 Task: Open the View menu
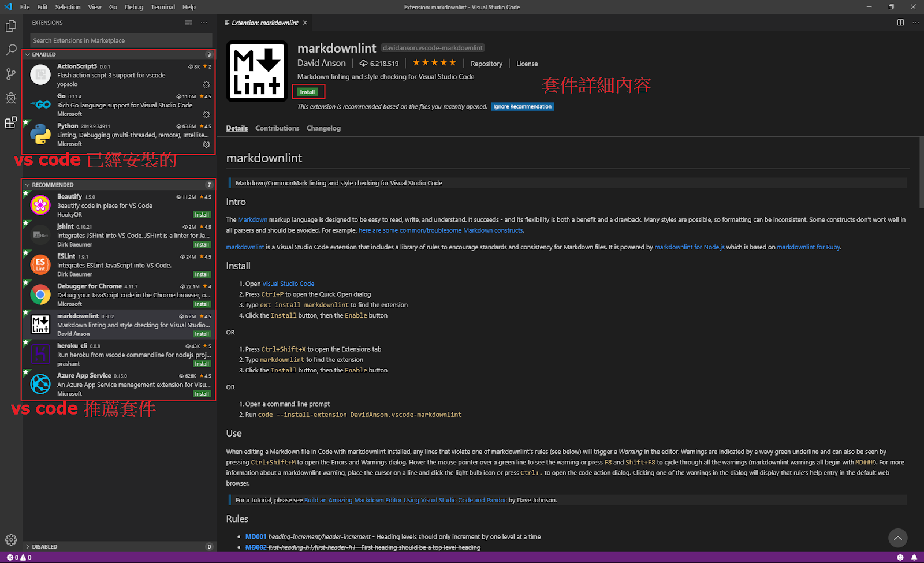click(x=95, y=7)
